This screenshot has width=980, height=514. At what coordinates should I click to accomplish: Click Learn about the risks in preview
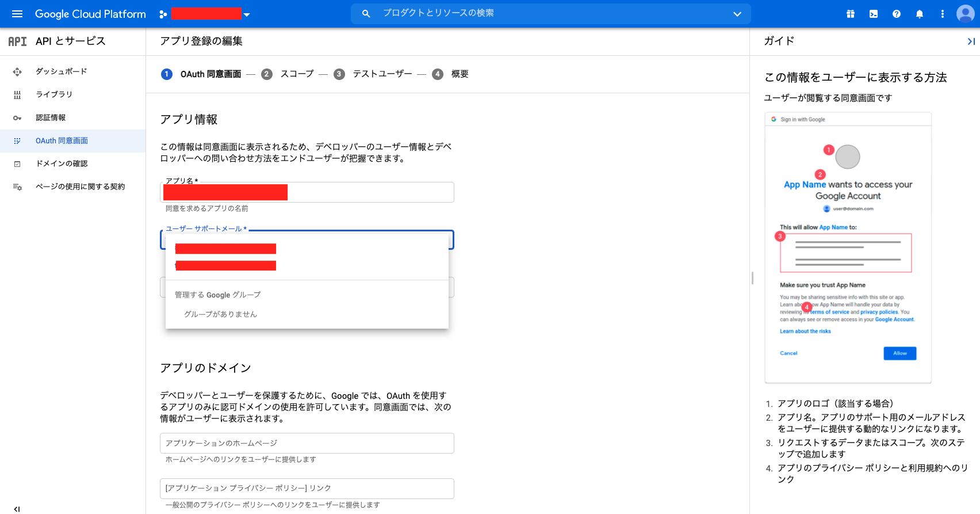pyautogui.click(x=805, y=332)
